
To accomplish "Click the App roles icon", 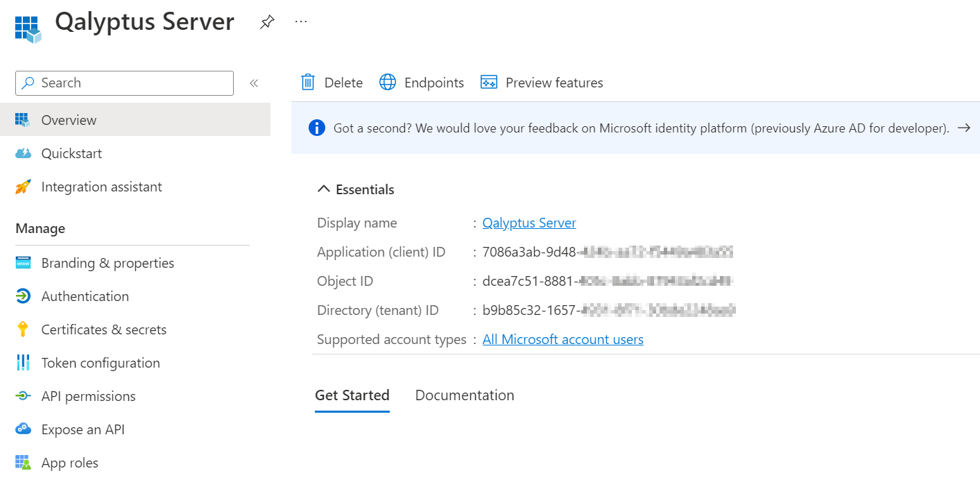I will pyautogui.click(x=23, y=463).
